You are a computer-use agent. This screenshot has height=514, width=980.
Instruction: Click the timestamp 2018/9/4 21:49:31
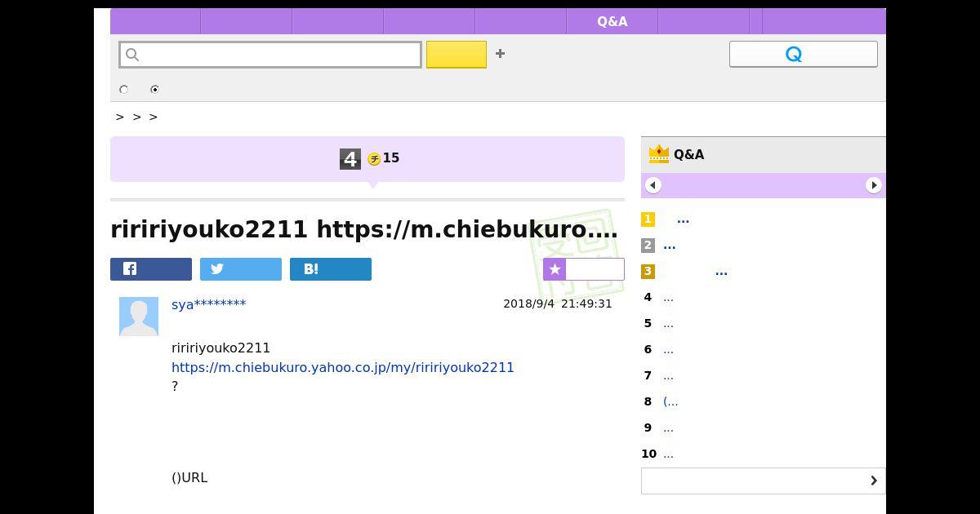click(x=558, y=304)
